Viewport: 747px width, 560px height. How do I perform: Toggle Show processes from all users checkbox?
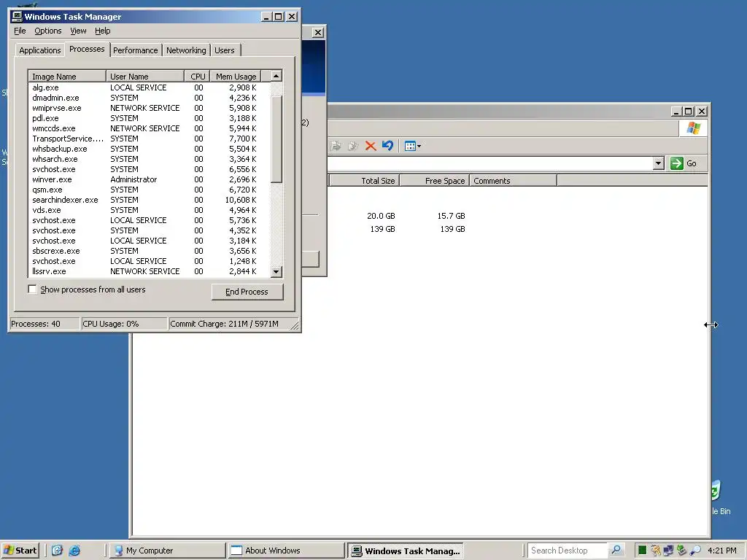[x=32, y=289]
